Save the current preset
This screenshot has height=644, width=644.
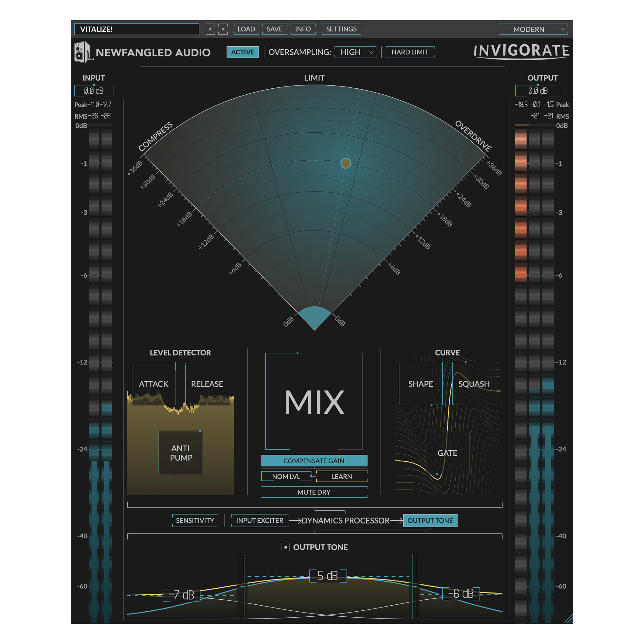274,29
